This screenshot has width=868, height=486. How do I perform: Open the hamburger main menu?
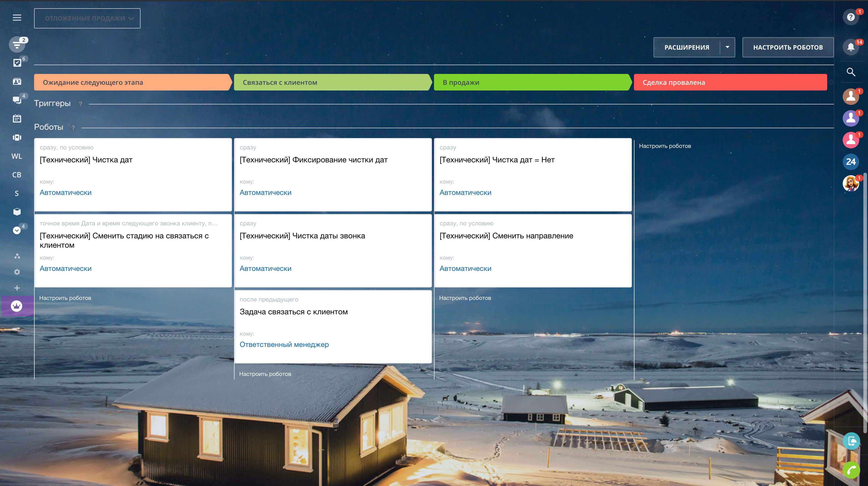(17, 18)
